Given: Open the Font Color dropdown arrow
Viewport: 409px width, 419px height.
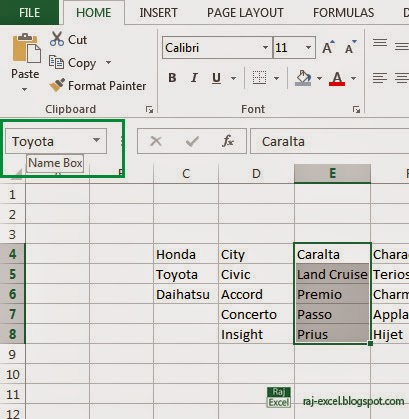Looking at the screenshot, I should (353, 79).
